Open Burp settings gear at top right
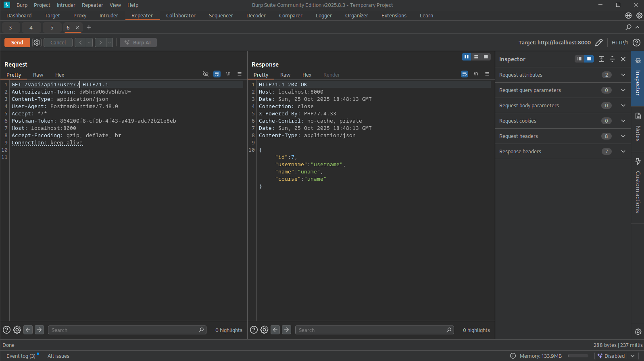 (639, 16)
